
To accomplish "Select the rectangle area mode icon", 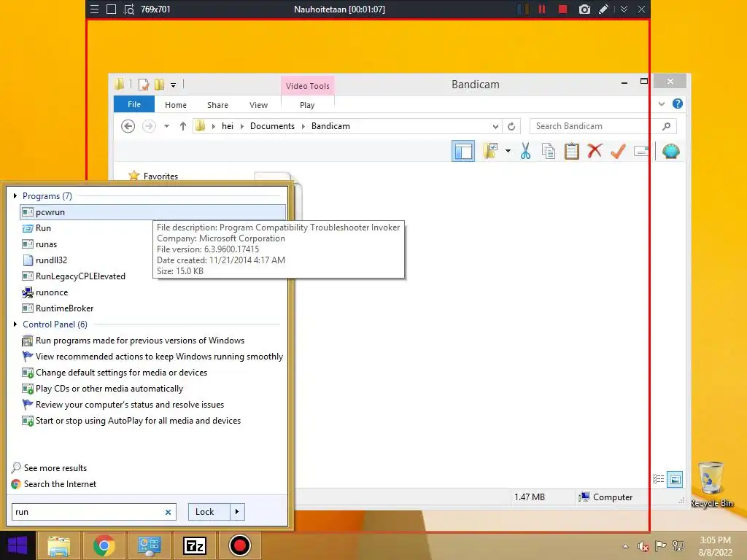I will [111, 9].
